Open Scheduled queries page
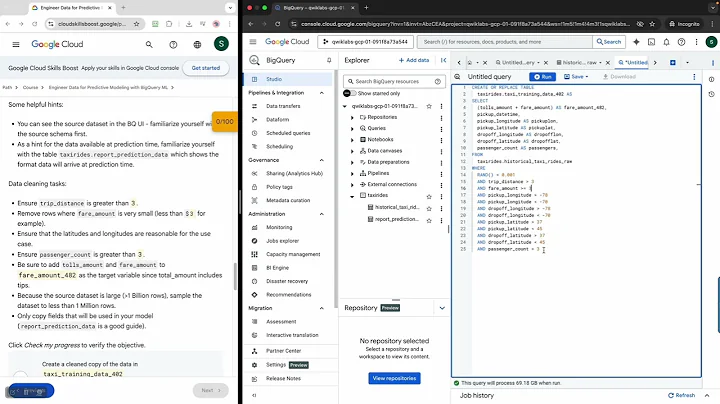Screen dimensions: 720x404 pyautogui.click(x=288, y=133)
